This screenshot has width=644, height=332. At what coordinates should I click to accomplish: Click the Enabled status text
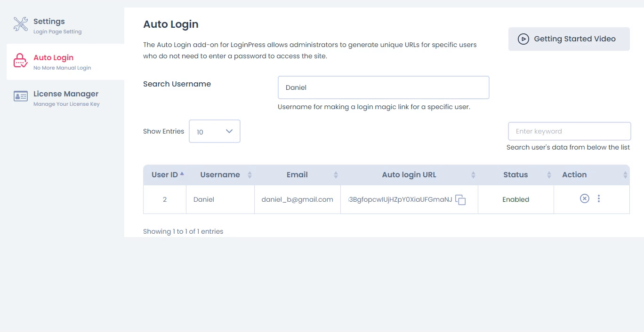(515, 199)
